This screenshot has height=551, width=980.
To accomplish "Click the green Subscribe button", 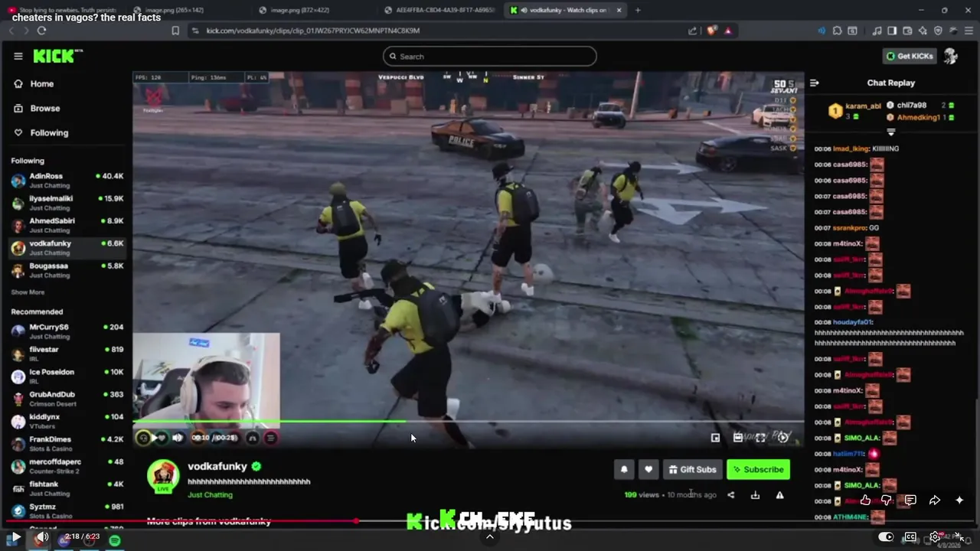I will click(x=758, y=470).
